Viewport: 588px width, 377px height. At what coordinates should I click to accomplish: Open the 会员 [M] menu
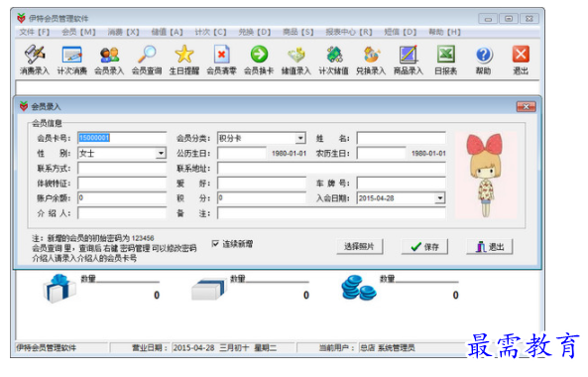click(x=78, y=32)
